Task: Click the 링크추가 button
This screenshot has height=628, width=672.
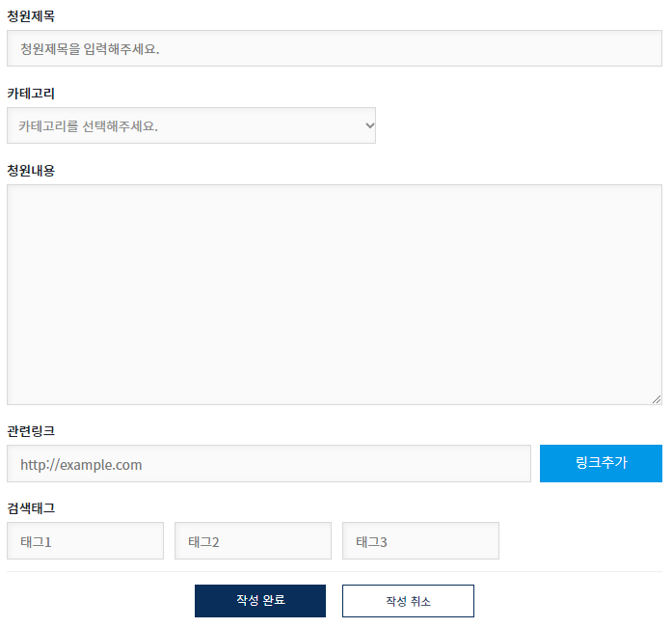Action: coord(601,463)
